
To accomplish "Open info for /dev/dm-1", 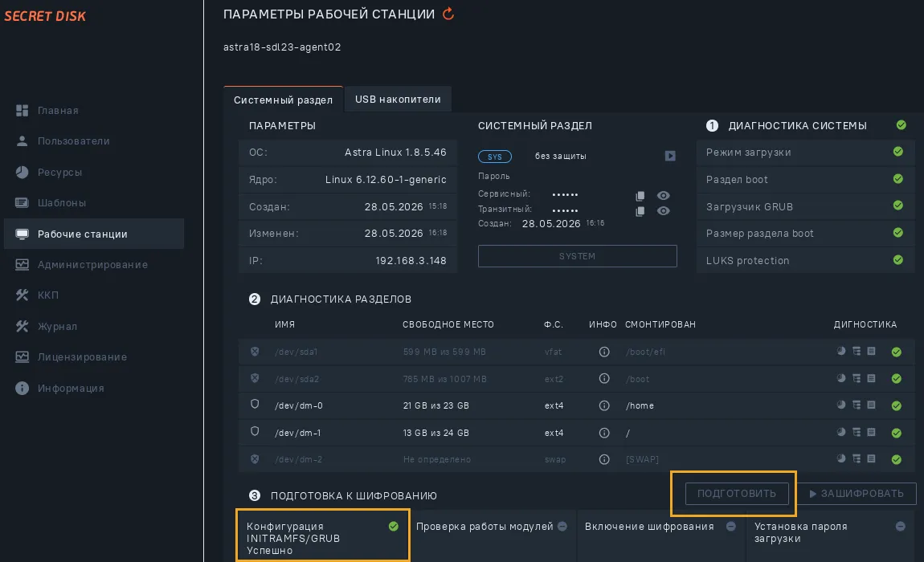I will point(604,433).
